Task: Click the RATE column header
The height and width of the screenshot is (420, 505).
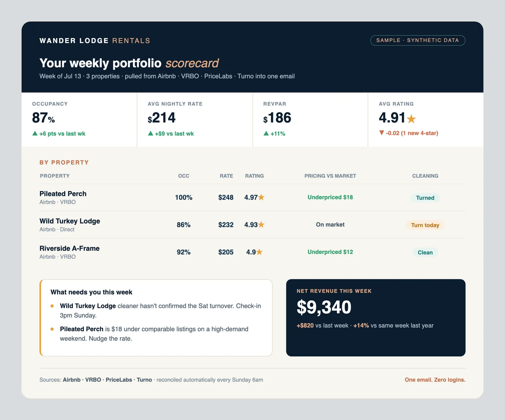Action: 226,176
